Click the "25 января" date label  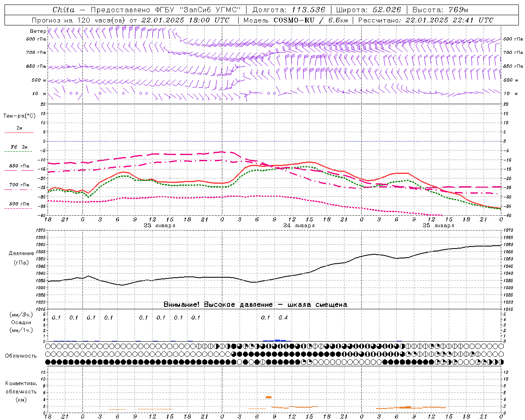438,226
